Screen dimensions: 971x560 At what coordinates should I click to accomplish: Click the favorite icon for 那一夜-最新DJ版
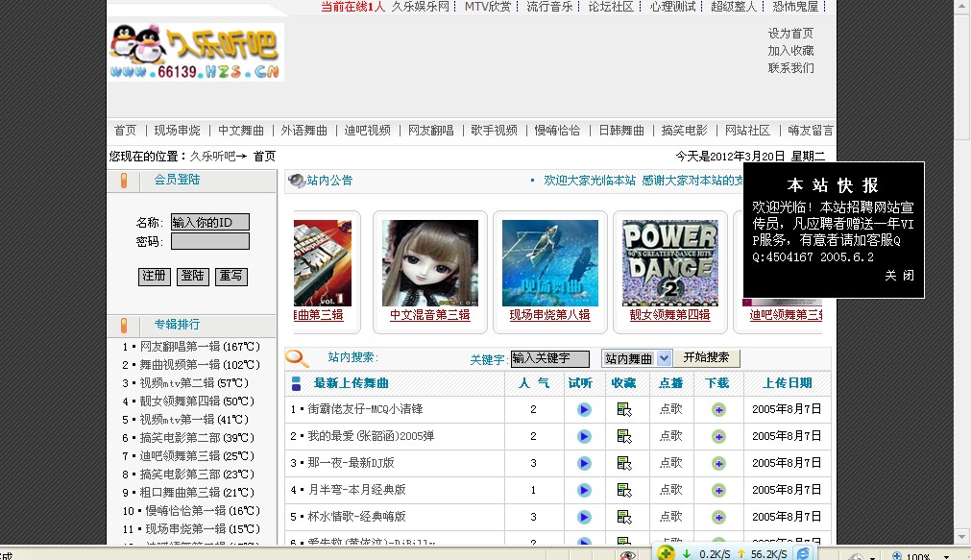click(x=624, y=463)
